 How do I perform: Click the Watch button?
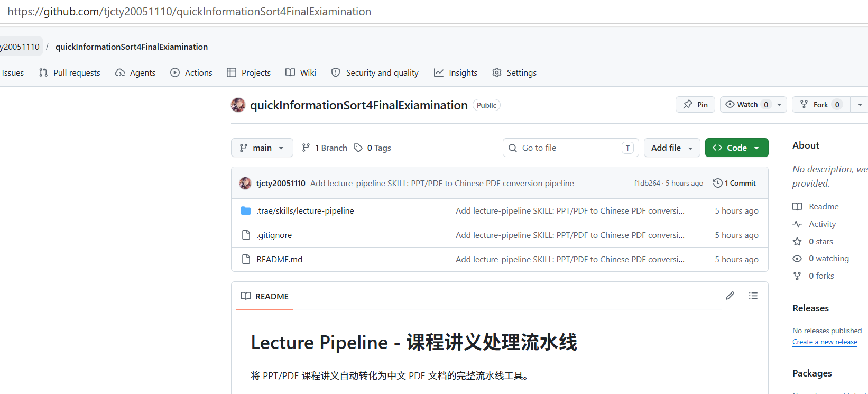(746, 104)
